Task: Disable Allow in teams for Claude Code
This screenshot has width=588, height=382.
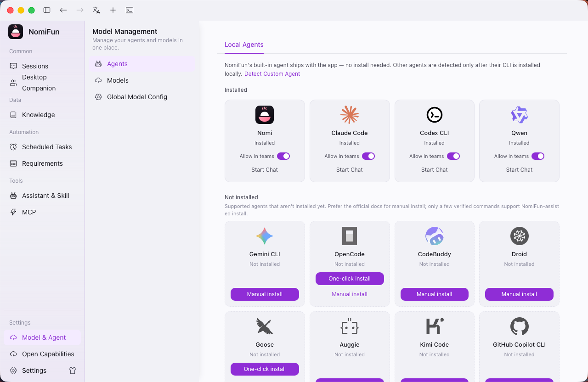Action: pyautogui.click(x=368, y=156)
